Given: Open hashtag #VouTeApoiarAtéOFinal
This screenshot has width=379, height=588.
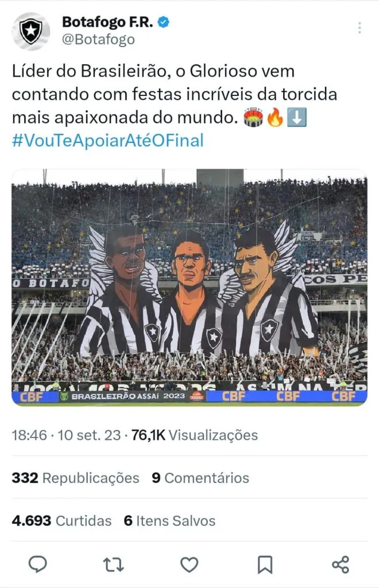Looking at the screenshot, I should tap(108, 140).
